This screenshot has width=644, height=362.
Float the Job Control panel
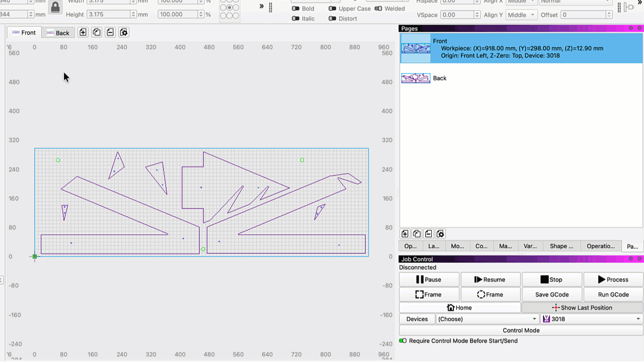click(x=631, y=259)
